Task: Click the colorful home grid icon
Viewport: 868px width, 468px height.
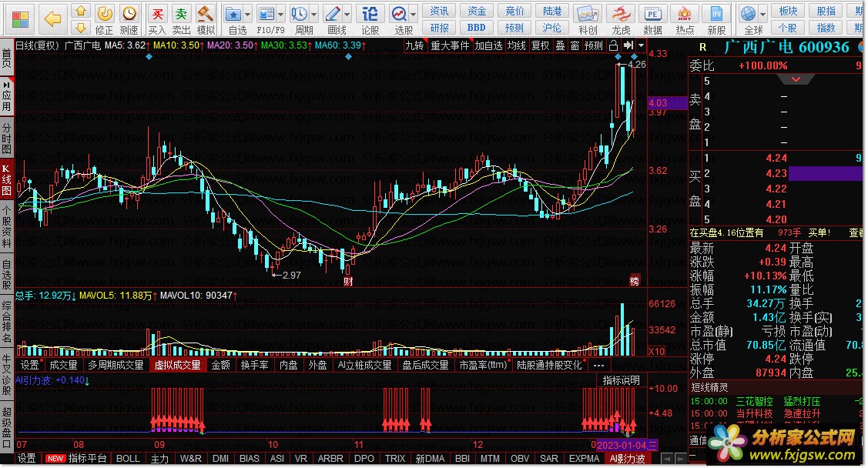Action: point(21,18)
